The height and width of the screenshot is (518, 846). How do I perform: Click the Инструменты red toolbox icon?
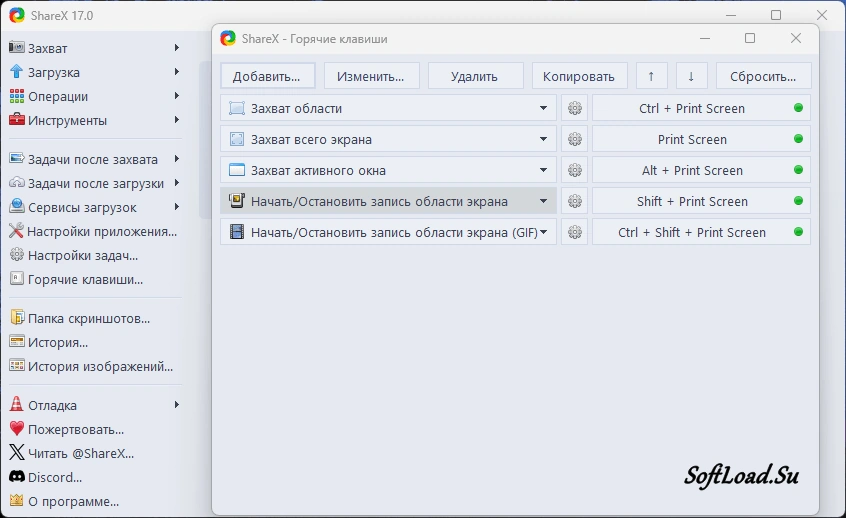coord(17,120)
